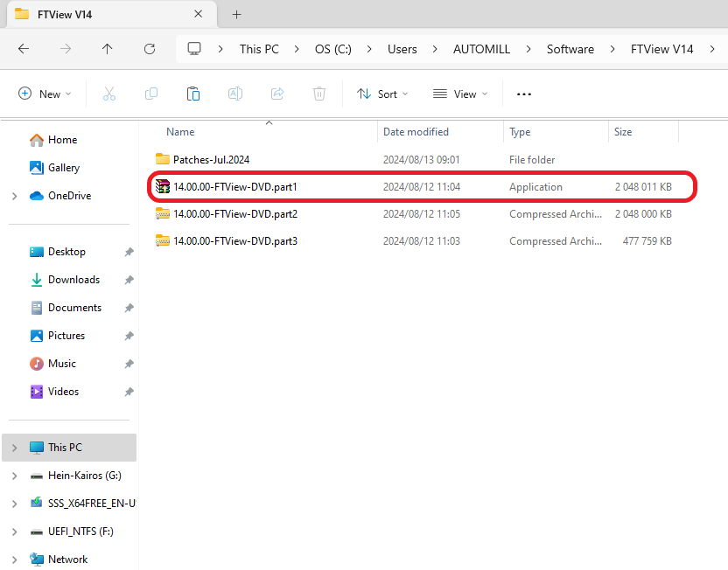This screenshot has height=570, width=728.
Task: Click the computer icon in address bar
Action: point(194,49)
